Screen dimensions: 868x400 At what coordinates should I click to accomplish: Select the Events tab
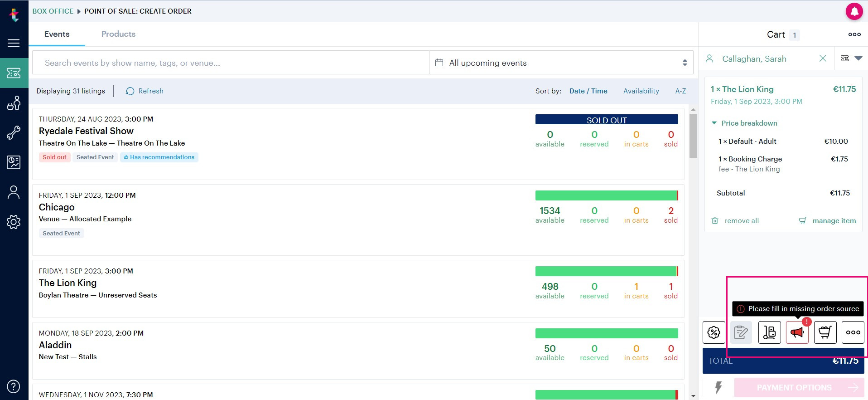click(x=57, y=34)
